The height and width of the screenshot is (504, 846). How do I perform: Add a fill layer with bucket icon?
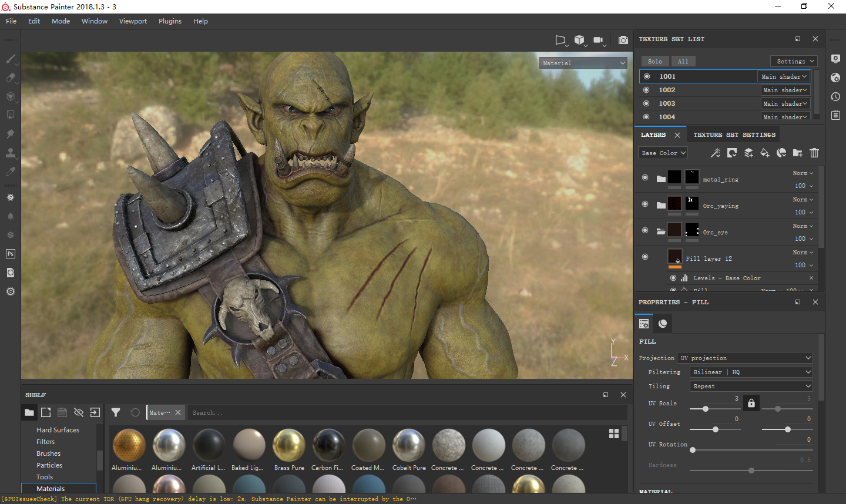[765, 153]
